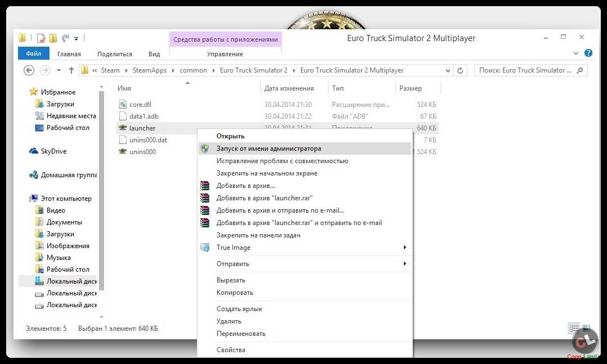
Task: Click the Избранное star icon in the sidebar
Action: click(34, 92)
